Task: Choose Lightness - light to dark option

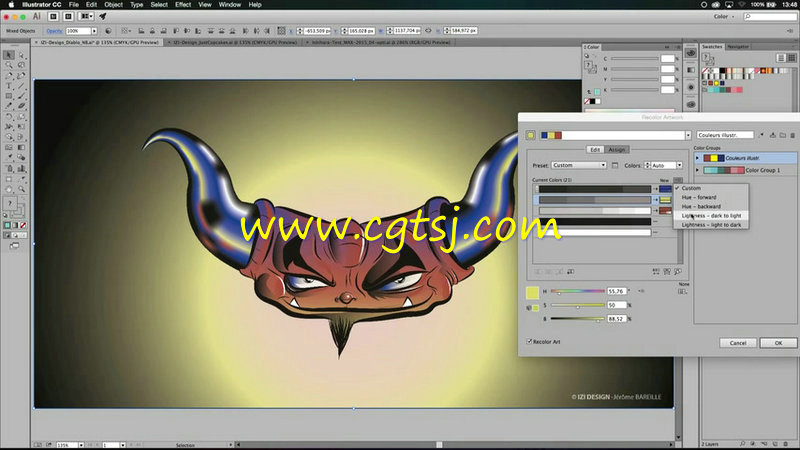Action: coord(711,225)
